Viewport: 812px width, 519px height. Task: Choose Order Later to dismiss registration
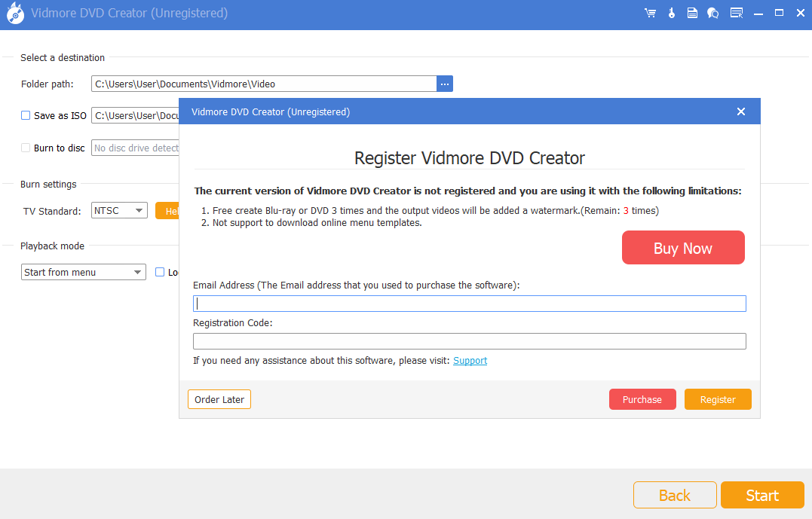[219, 399]
